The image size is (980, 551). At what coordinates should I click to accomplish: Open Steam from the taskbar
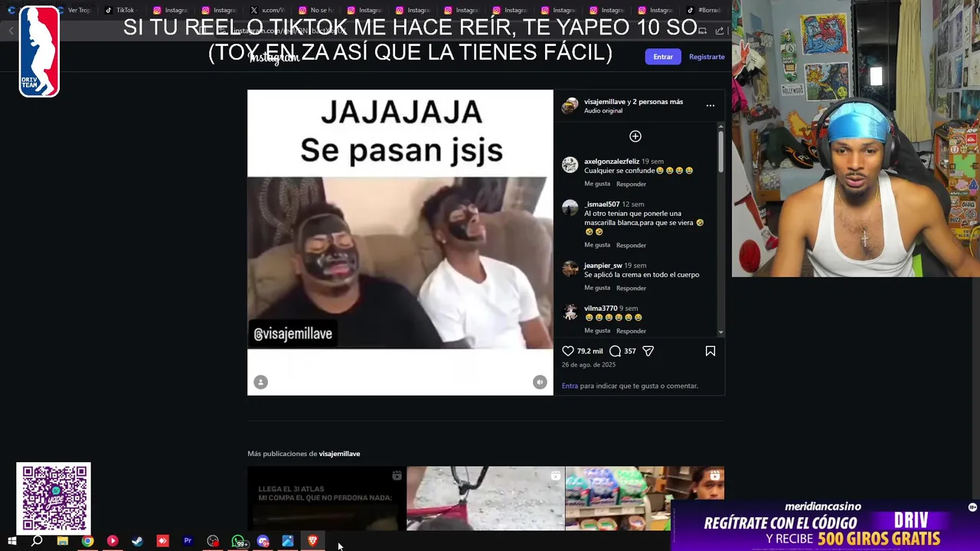point(138,541)
